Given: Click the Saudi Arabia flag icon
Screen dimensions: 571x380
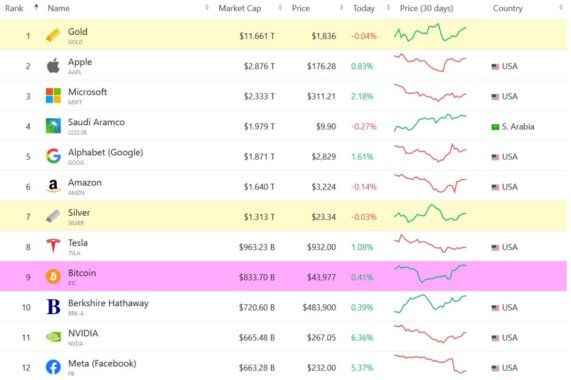Looking at the screenshot, I should (x=495, y=127).
